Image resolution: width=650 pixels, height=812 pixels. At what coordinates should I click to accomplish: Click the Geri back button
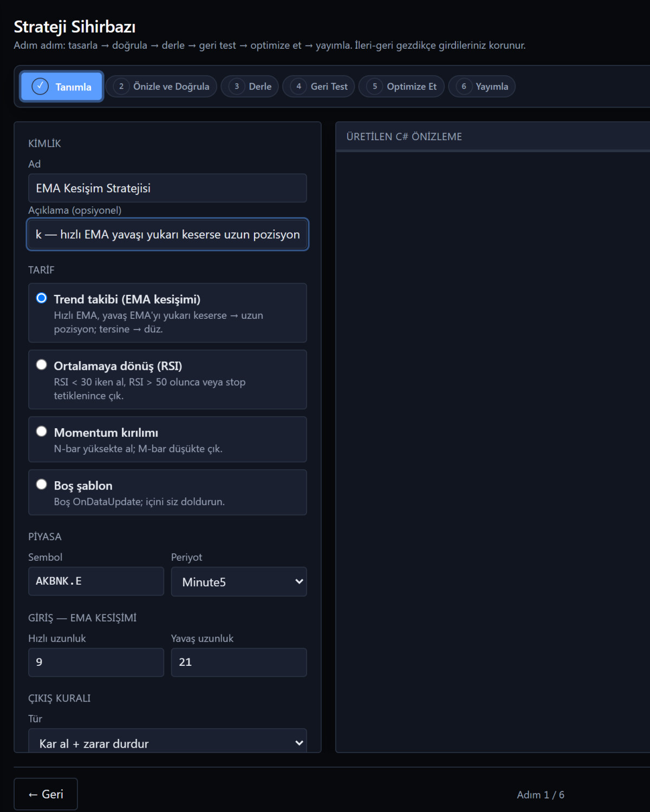[x=45, y=794]
